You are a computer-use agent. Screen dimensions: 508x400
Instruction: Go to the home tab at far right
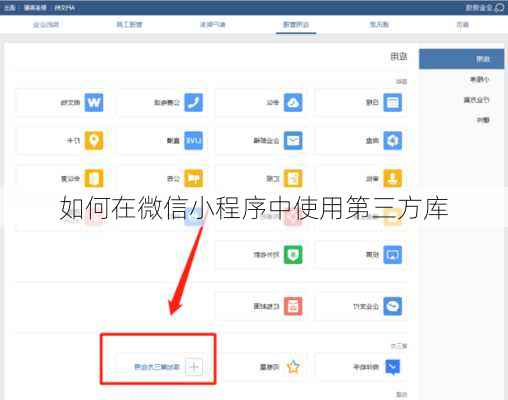[x=463, y=24]
